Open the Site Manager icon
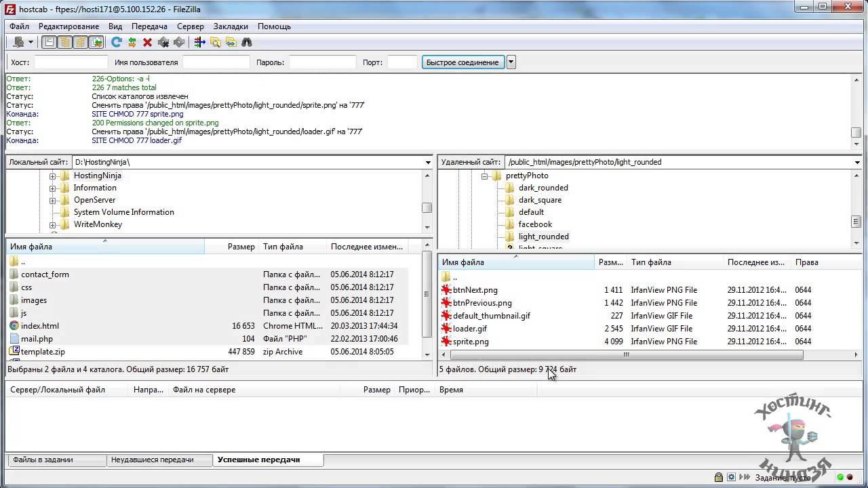Image resolution: width=868 pixels, height=488 pixels. pos(18,42)
